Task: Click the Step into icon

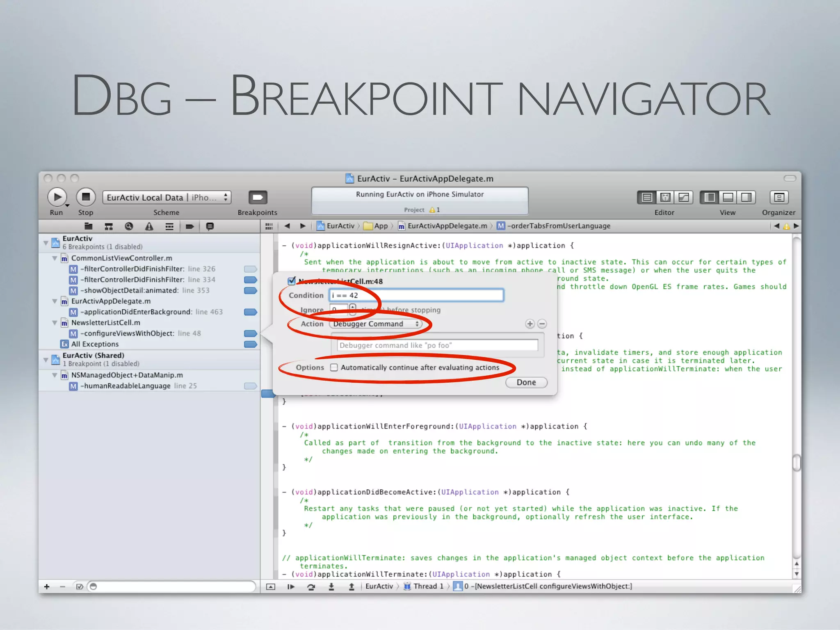Action: (331, 587)
